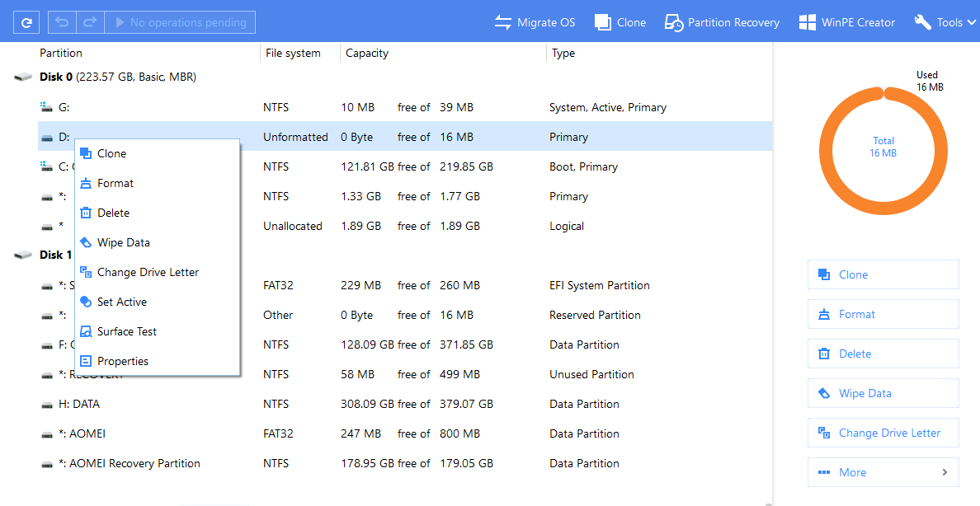
Task: Click the Unused Partition type text
Action: tap(591, 375)
